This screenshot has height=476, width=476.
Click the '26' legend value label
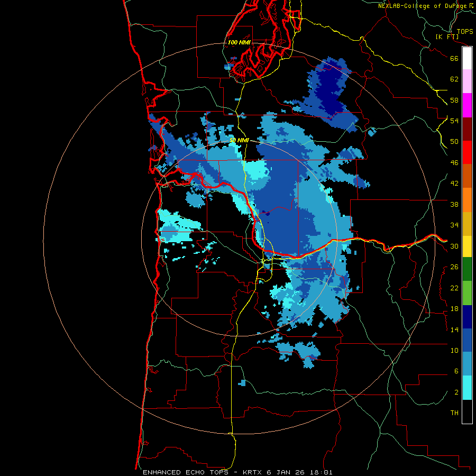pyautogui.click(x=454, y=267)
